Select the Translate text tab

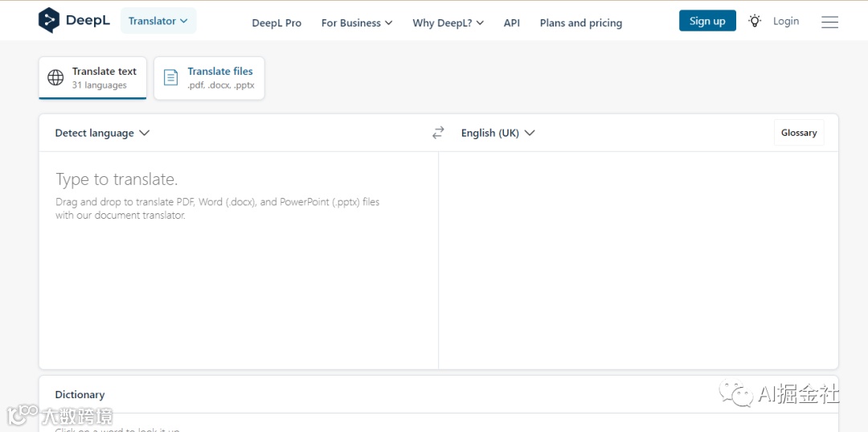pyautogui.click(x=92, y=78)
